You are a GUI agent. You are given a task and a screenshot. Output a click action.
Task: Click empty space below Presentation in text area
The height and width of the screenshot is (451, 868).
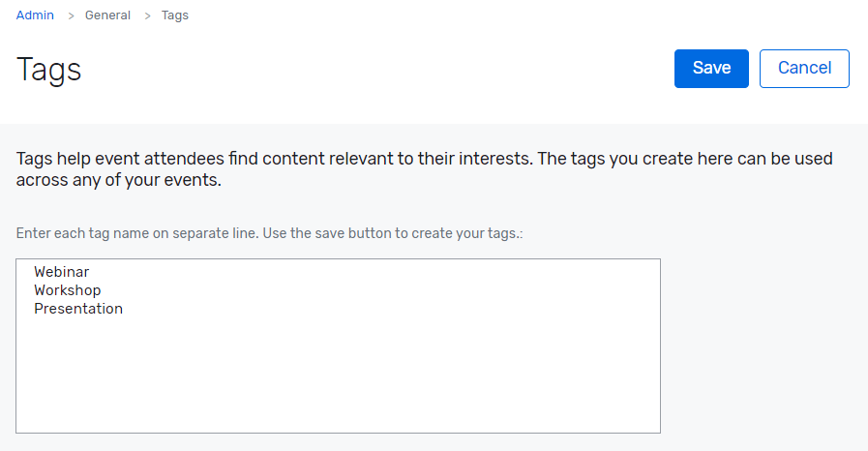(290, 377)
